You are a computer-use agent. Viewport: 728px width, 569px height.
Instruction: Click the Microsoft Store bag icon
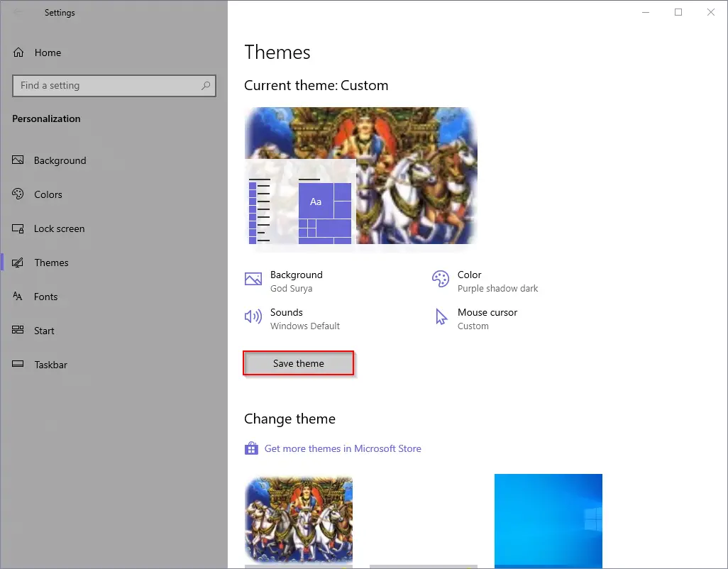[x=251, y=448]
